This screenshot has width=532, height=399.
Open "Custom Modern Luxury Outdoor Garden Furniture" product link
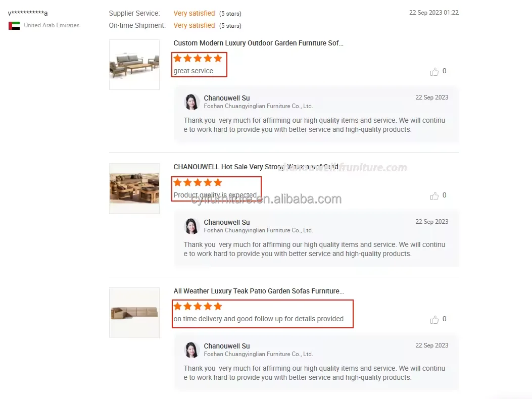[x=258, y=43]
